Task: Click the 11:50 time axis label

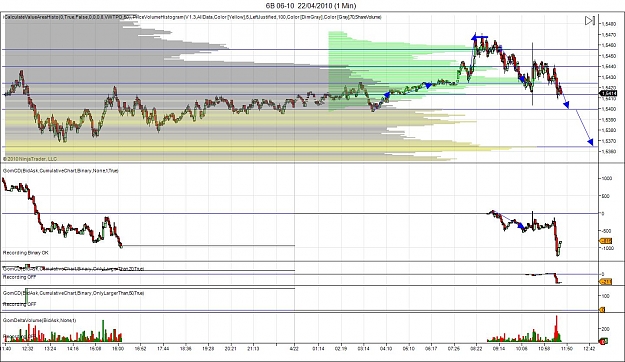Action: coord(566,348)
